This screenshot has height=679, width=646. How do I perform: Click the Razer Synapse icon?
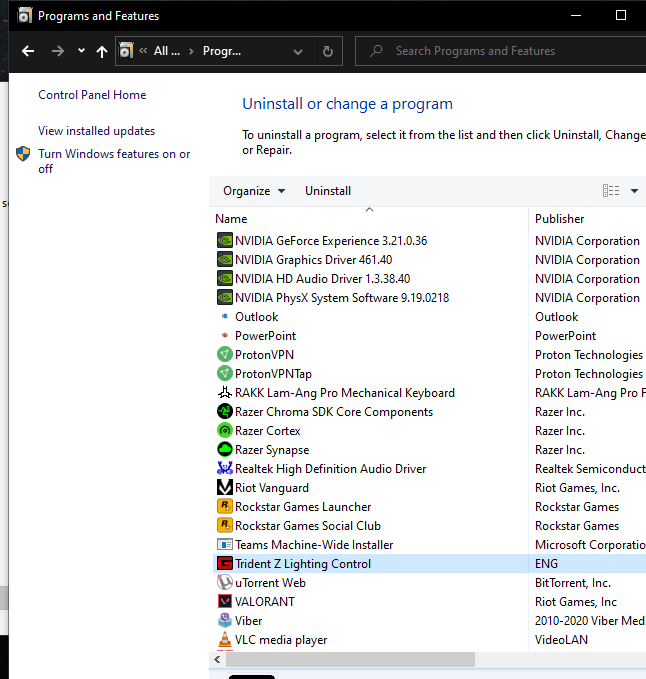225,449
